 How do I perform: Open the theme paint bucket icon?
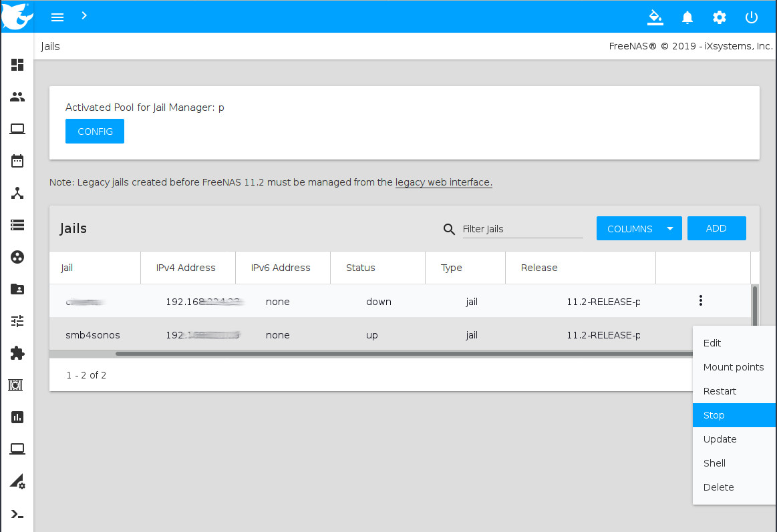coord(655,17)
